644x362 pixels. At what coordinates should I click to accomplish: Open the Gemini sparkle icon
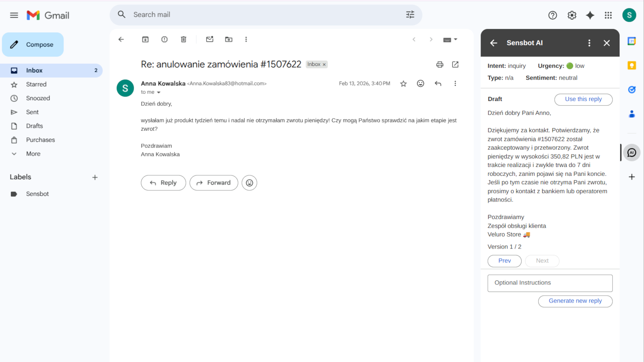(x=590, y=15)
